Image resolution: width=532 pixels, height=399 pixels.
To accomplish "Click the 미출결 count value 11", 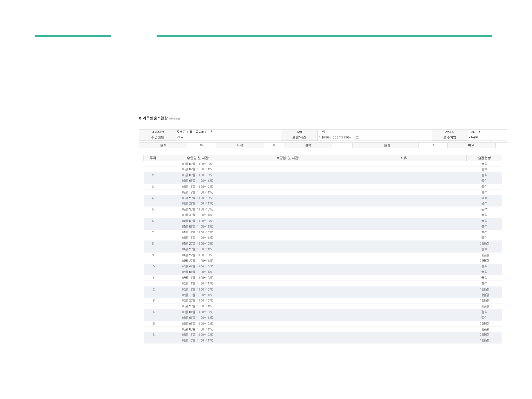I will pyautogui.click(x=432, y=145).
